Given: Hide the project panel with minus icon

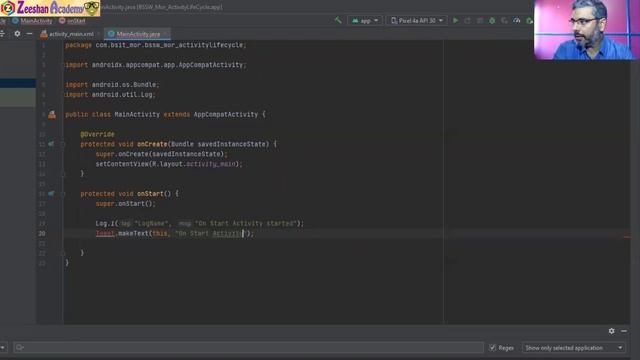Looking at the screenshot, I should pos(29,34).
